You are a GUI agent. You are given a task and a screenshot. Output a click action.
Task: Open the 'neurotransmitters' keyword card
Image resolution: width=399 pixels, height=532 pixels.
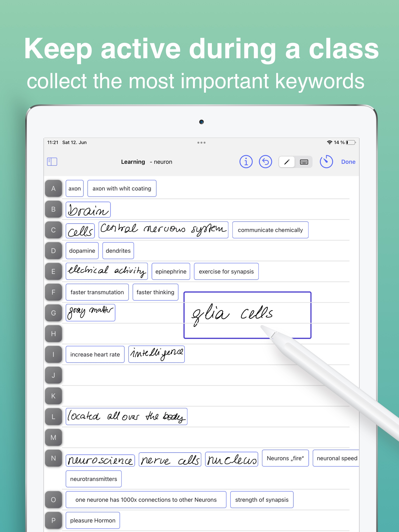click(94, 479)
